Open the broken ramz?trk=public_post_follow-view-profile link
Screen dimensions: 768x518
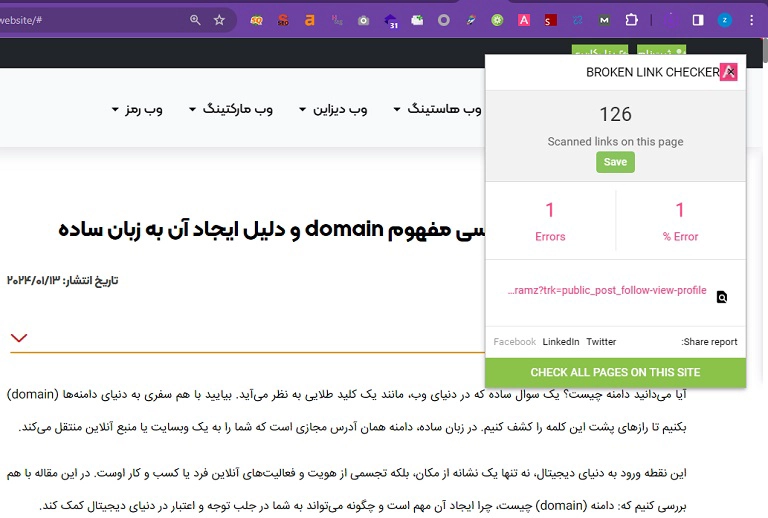[607, 290]
